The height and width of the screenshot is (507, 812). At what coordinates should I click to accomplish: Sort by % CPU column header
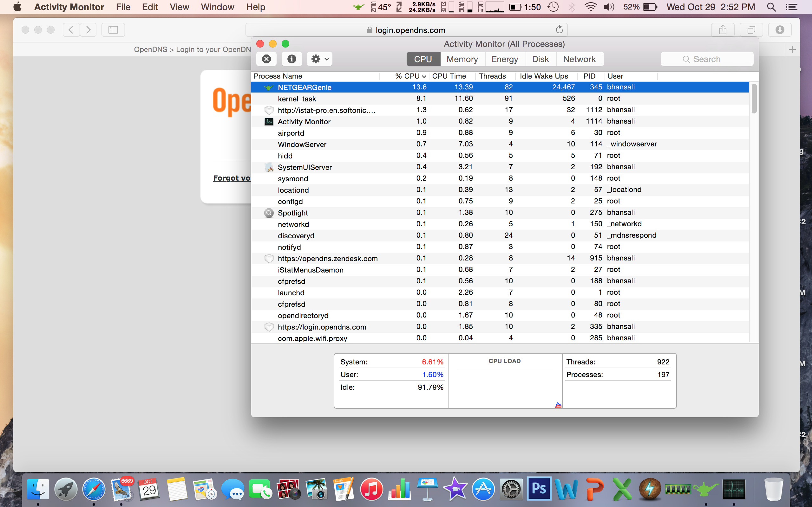click(x=408, y=76)
